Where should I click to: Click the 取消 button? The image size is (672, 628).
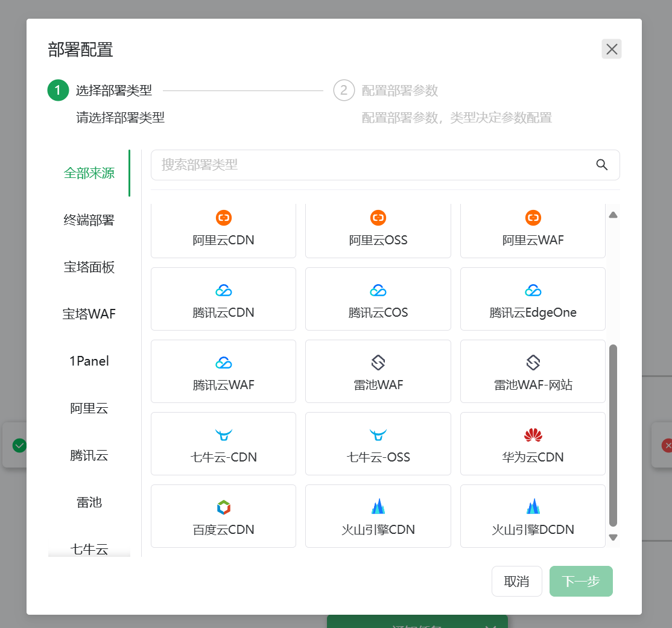(x=516, y=582)
